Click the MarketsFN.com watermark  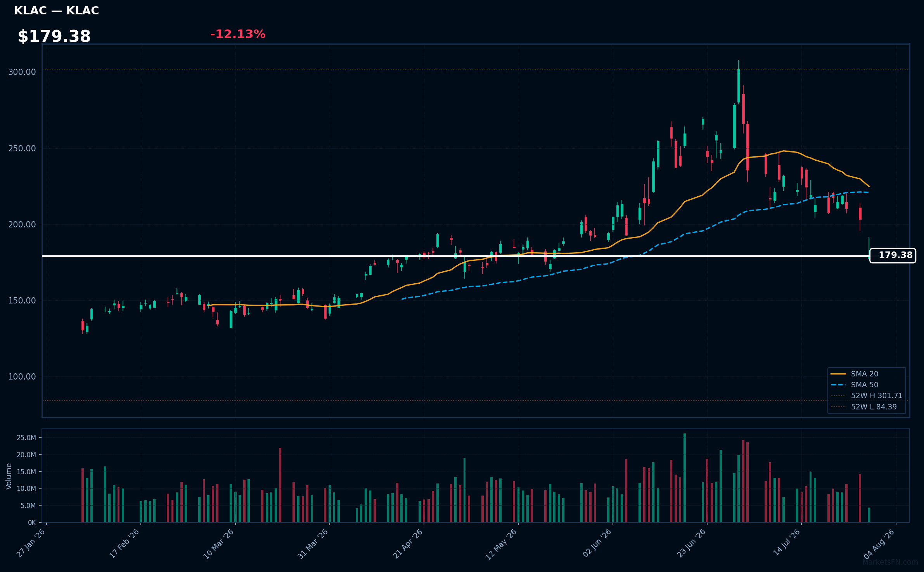tap(890, 562)
